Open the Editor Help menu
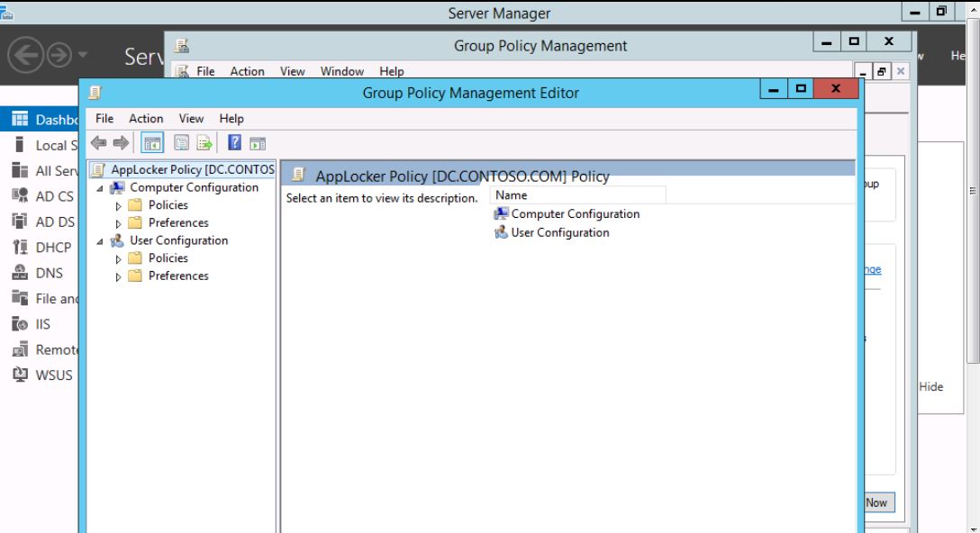The width and height of the screenshot is (980, 533). tap(231, 119)
